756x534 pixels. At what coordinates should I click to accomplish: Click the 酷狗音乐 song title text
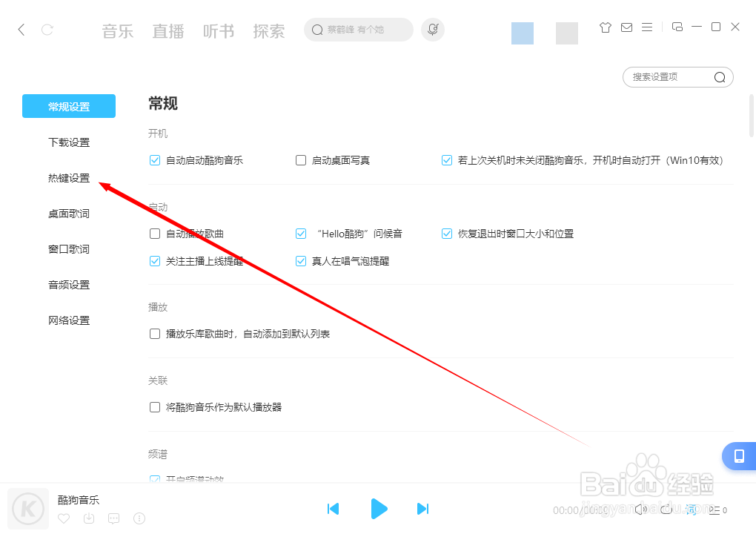click(x=79, y=500)
